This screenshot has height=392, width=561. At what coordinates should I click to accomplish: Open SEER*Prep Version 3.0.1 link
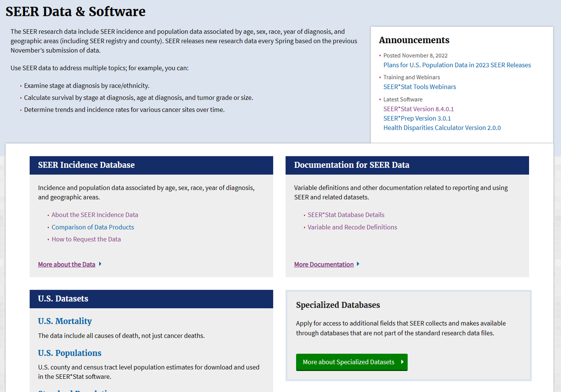tap(417, 118)
